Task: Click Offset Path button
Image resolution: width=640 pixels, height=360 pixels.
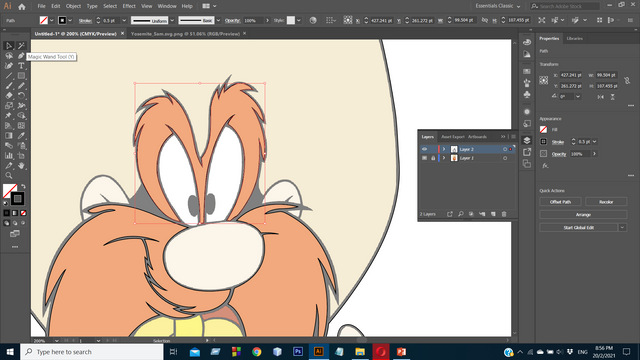Action: tap(560, 202)
